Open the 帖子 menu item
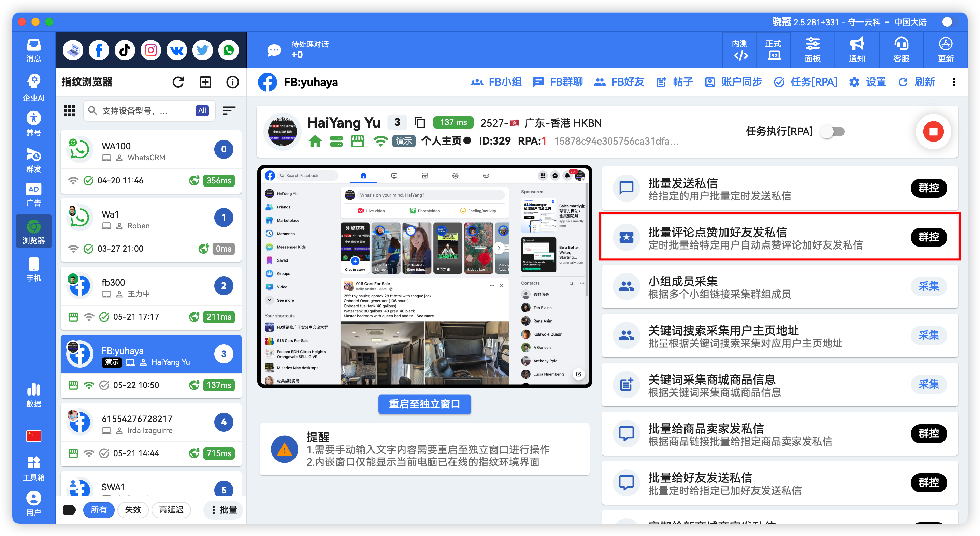 (x=682, y=82)
